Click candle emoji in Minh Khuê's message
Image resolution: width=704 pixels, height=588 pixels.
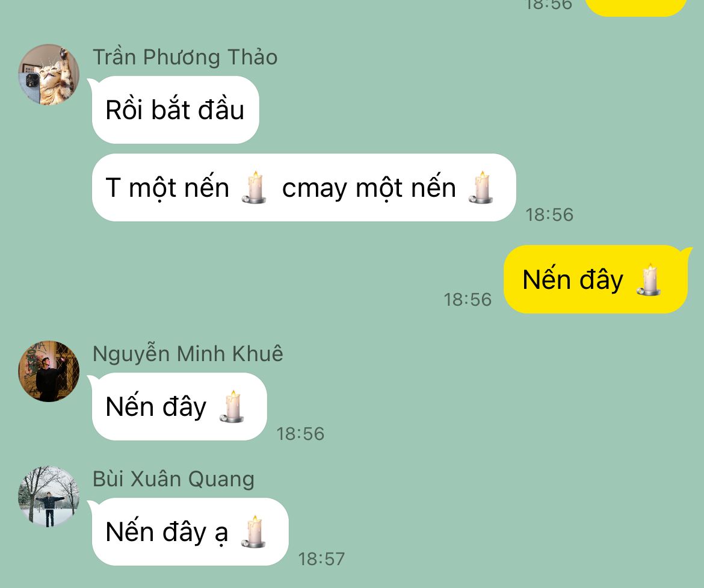tap(232, 406)
